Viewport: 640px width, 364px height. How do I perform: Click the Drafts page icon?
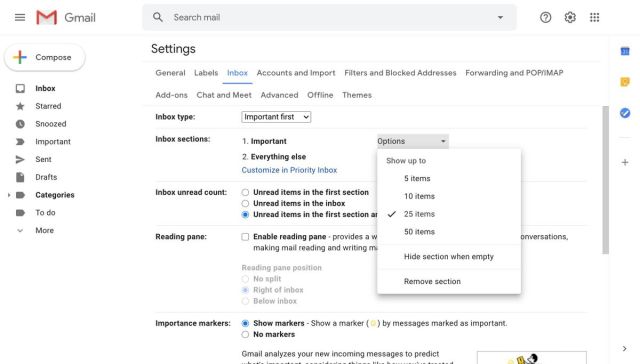pos(20,177)
